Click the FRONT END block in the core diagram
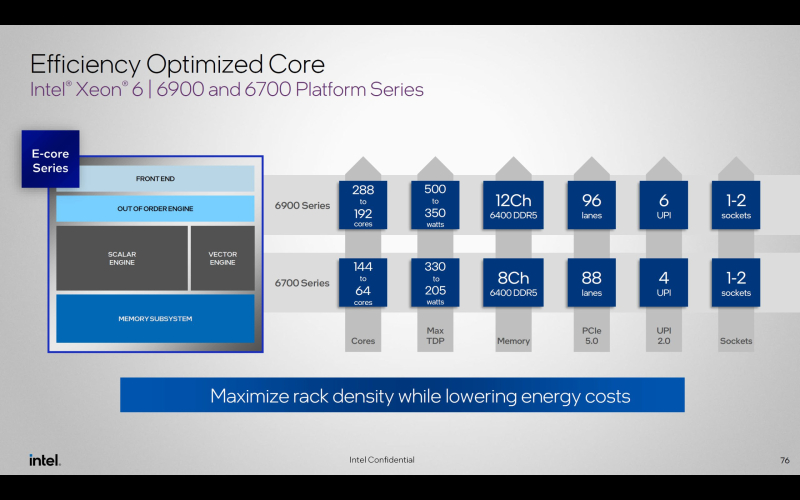The height and width of the screenshot is (500, 800). point(155,179)
